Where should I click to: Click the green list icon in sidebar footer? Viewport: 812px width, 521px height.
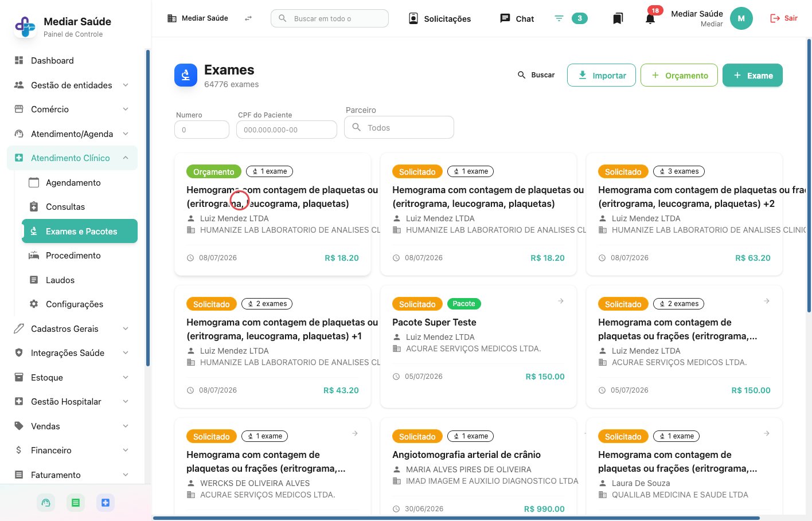click(75, 503)
